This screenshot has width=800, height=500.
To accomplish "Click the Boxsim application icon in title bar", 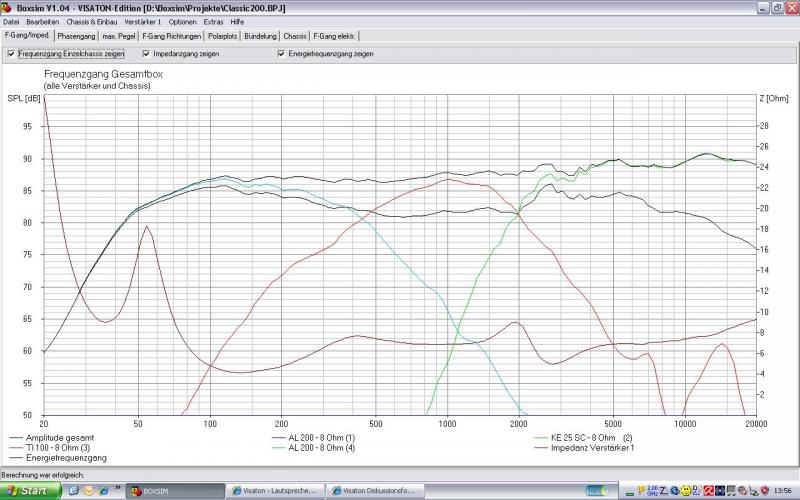I will coord(7,6).
